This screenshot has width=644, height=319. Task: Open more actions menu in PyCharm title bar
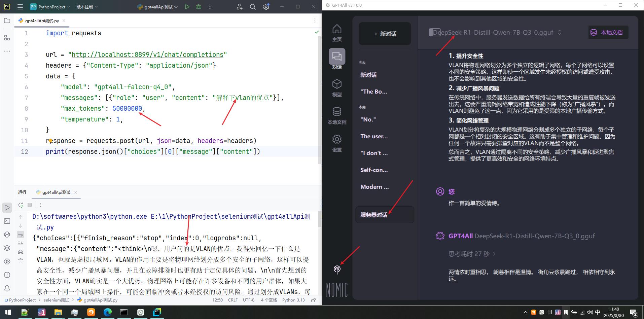[x=210, y=7]
